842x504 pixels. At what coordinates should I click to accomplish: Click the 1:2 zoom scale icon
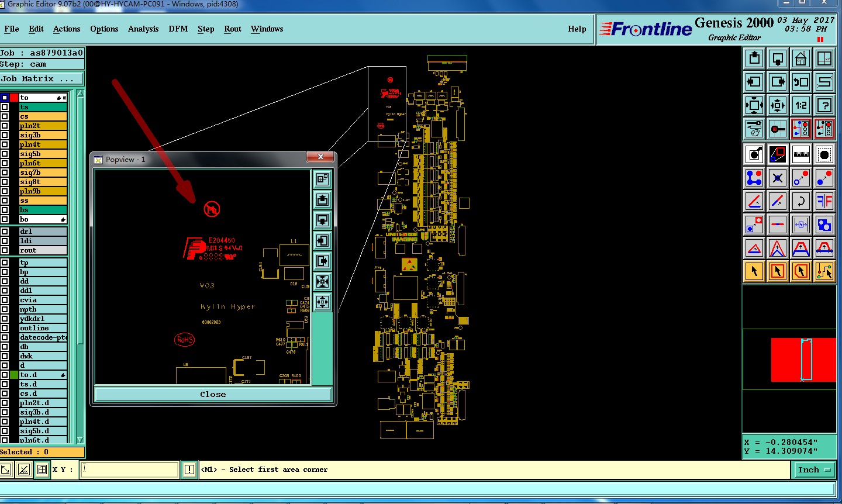point(801,105)
